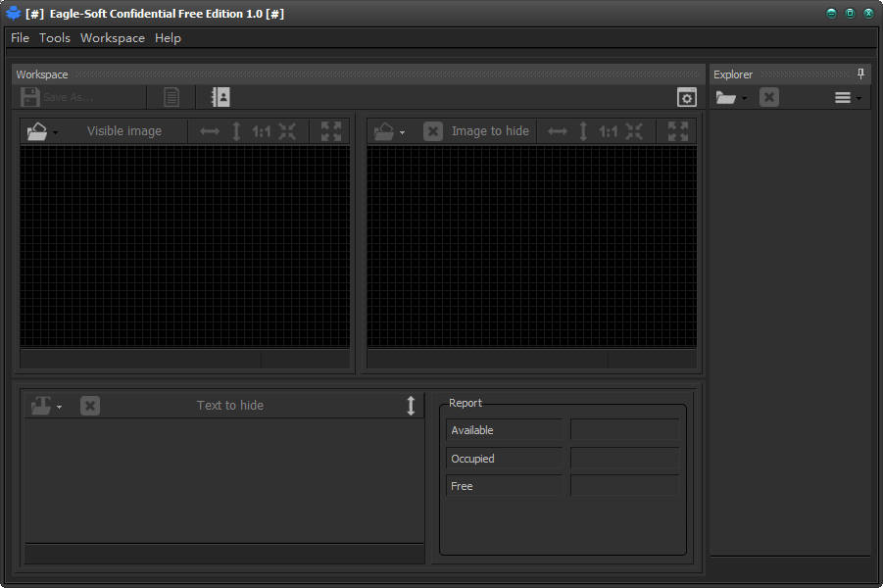
Task: Click the Occupied value field in Report
Action: click(x=624, y=458)
